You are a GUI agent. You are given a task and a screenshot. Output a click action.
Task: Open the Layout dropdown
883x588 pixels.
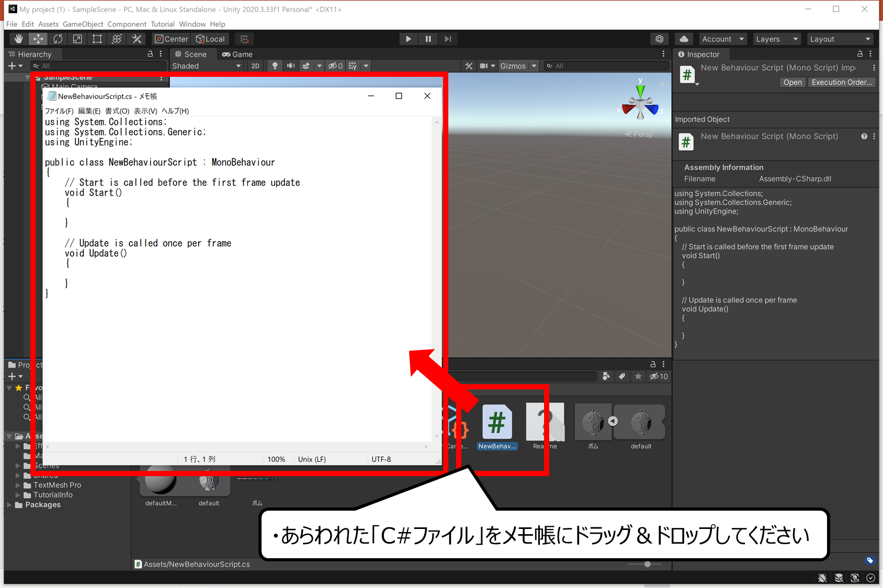(x=840, y=39)
